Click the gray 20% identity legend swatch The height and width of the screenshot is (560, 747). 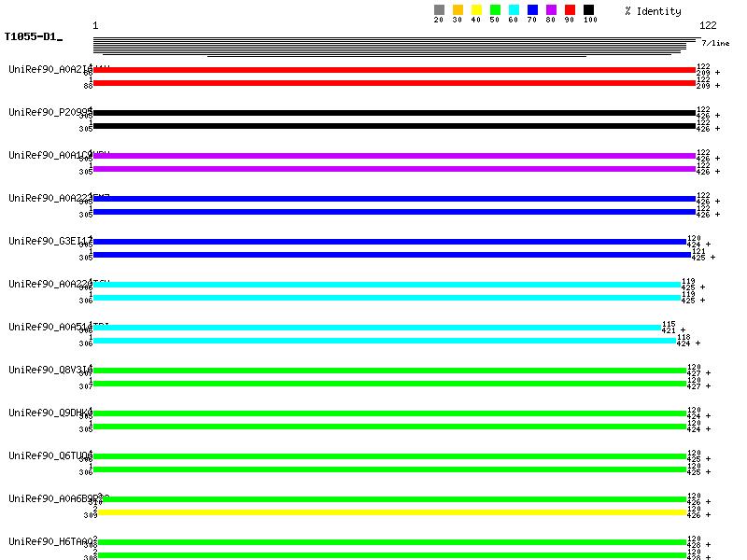tap(439, 10)
